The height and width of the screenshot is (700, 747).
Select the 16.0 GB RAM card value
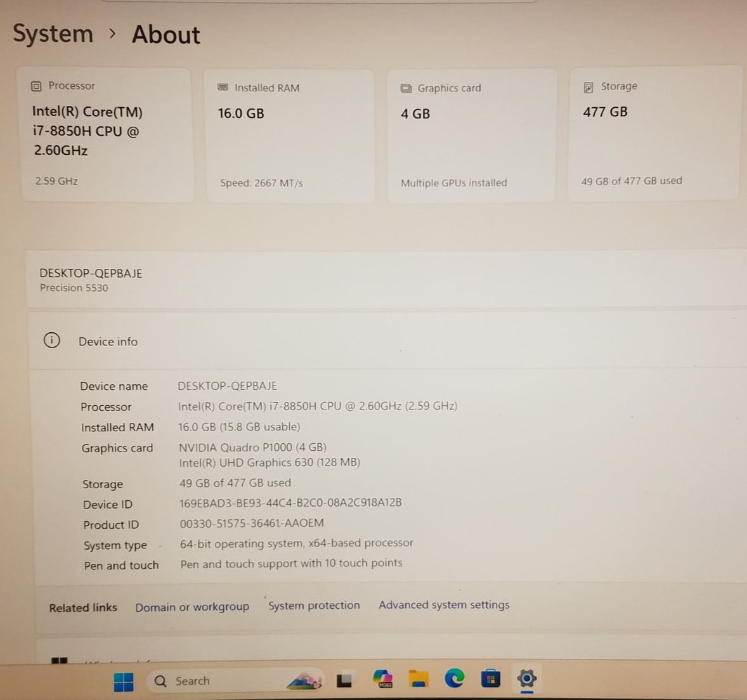(241, 113)
